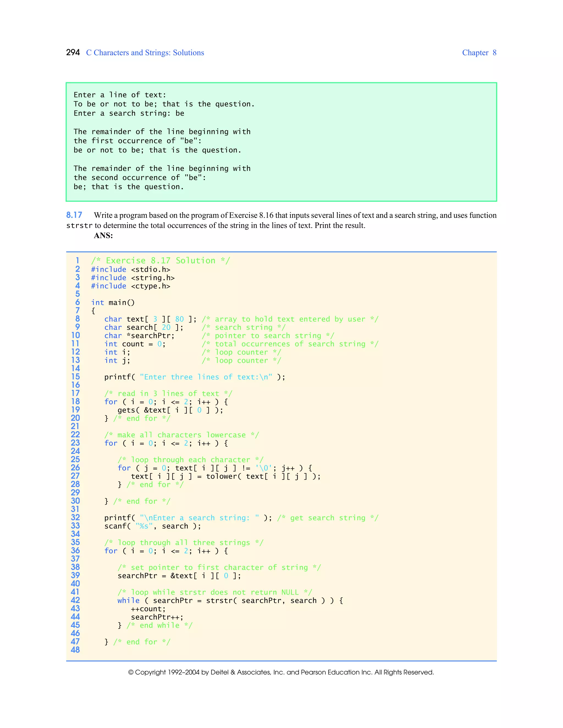Click line number 26
Viewport: 563px width, 728px height.
pos(75,468)
